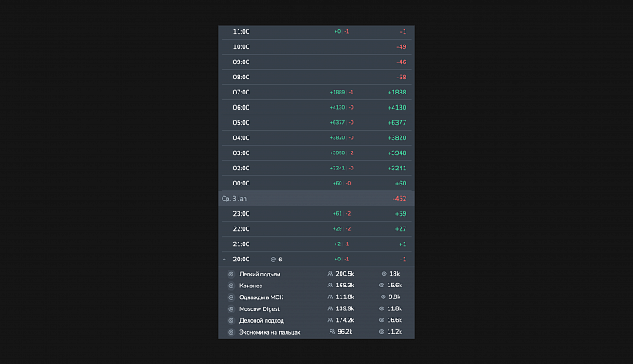This screenshot has height=364, width=633.
Task: Click the mention icon beside Экономика на пальцах
Action: point(231,333)
